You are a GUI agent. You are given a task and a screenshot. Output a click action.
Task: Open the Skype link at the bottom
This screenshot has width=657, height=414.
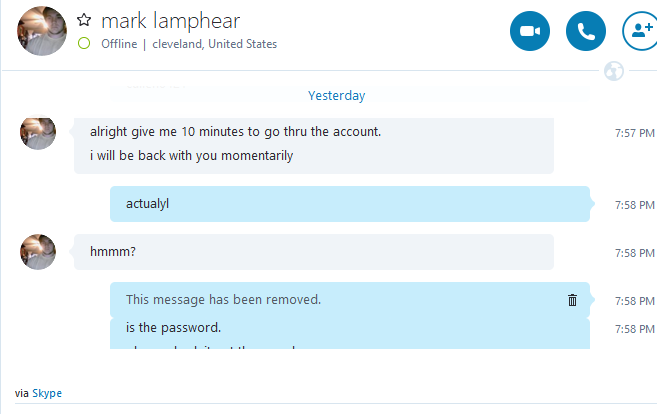47,393
